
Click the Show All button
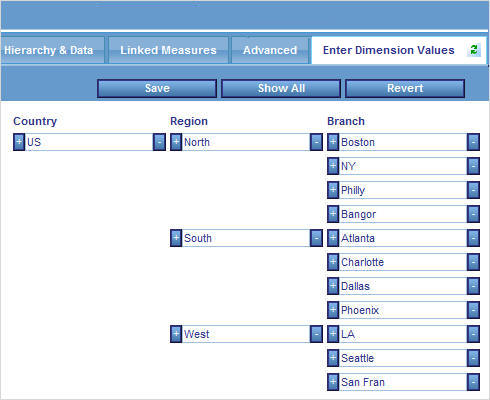(x=281, y=88)
